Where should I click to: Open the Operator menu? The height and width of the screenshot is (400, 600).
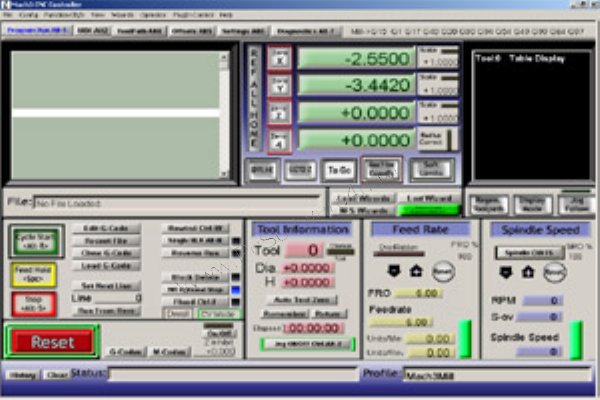(153, 15)
